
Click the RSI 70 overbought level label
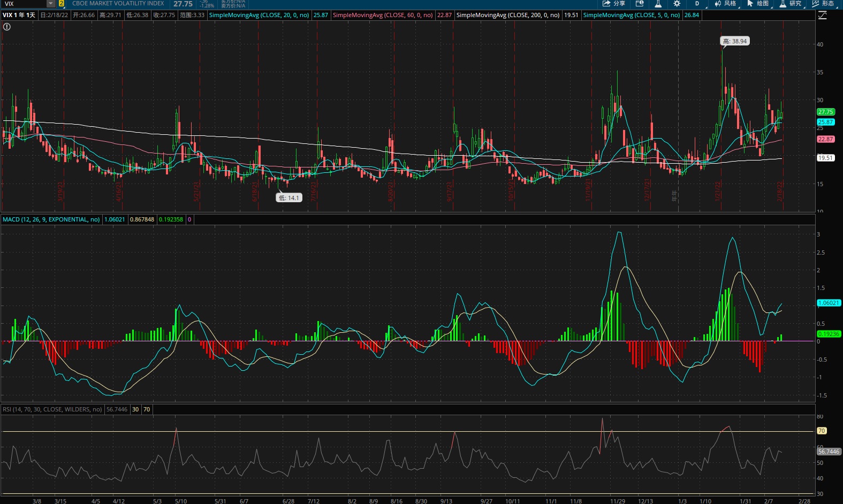coord(822,431)
